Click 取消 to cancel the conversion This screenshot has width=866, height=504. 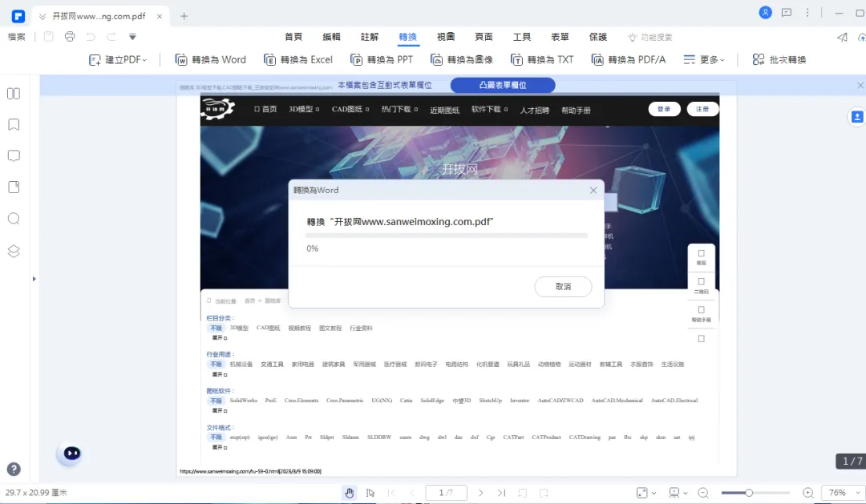pyautogui.click(x=564, y=287)
